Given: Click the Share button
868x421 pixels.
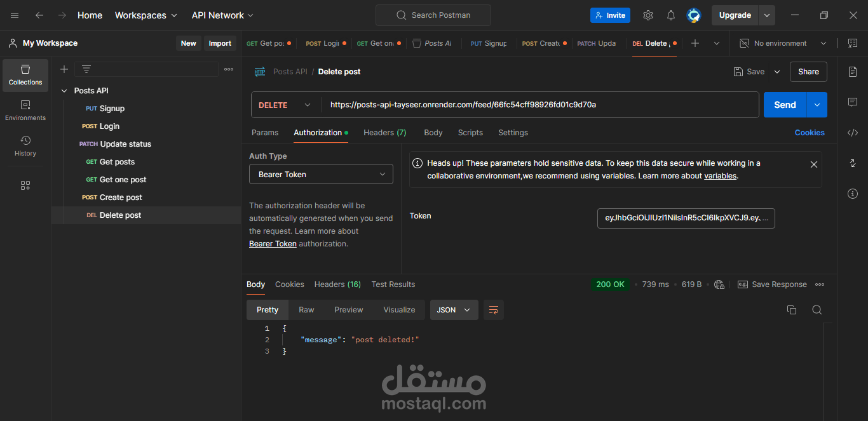Looking at the screenshot, I should [808, 72].
